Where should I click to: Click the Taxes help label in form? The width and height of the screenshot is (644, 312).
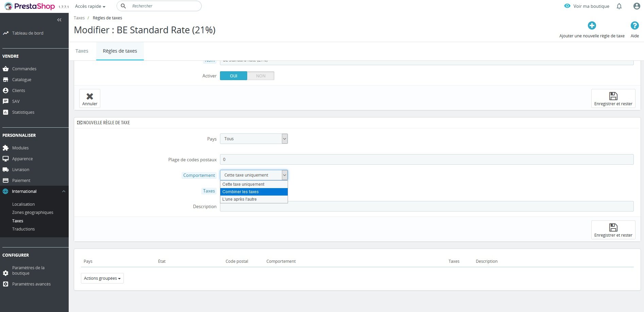point(209,191)
